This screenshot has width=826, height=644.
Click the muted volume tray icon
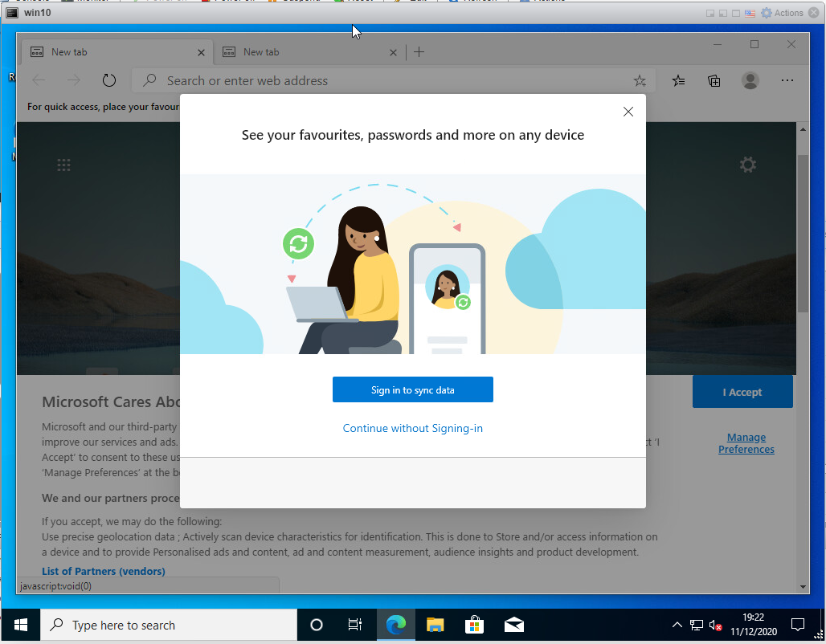click(x=715, y=625)
